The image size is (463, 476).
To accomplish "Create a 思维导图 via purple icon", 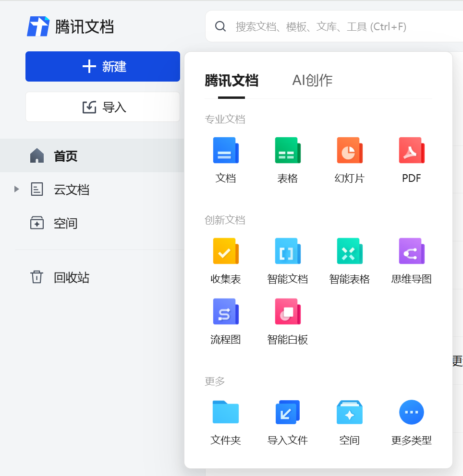I will [412, 251].
